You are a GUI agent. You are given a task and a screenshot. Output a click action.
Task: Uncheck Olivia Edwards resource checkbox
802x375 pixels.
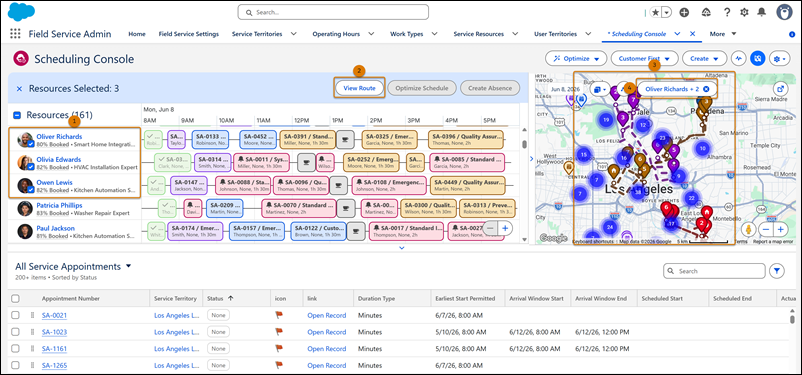(x=31, y=168)
